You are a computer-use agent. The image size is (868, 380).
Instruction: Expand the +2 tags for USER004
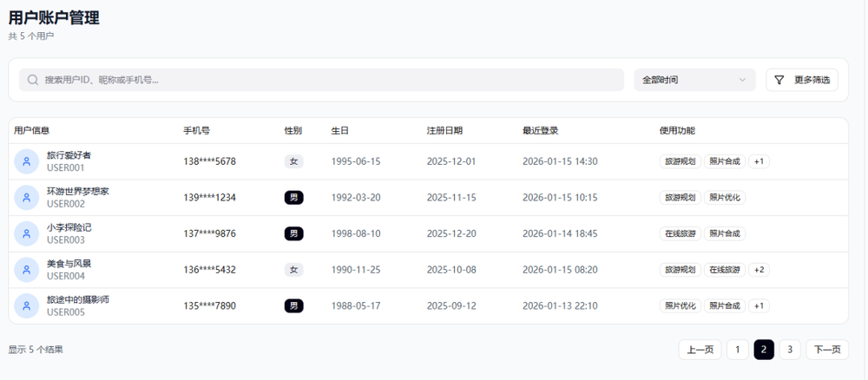759,270
